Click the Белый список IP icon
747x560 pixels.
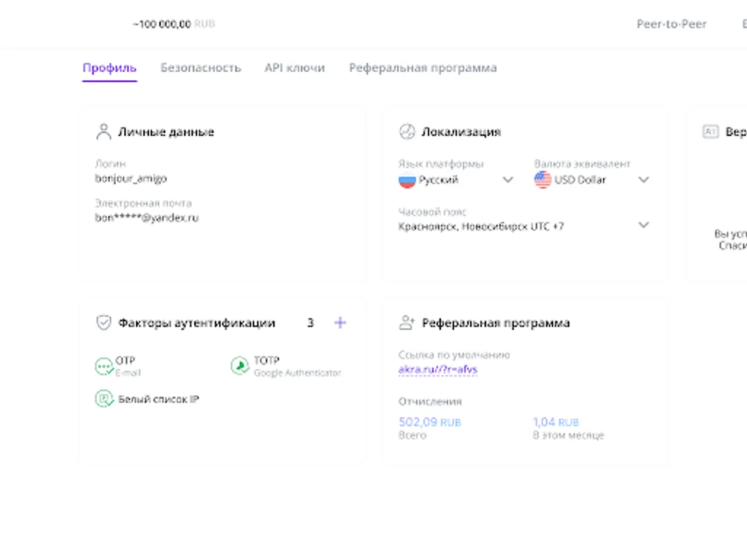pyautogui.click(x=103, y=399)
